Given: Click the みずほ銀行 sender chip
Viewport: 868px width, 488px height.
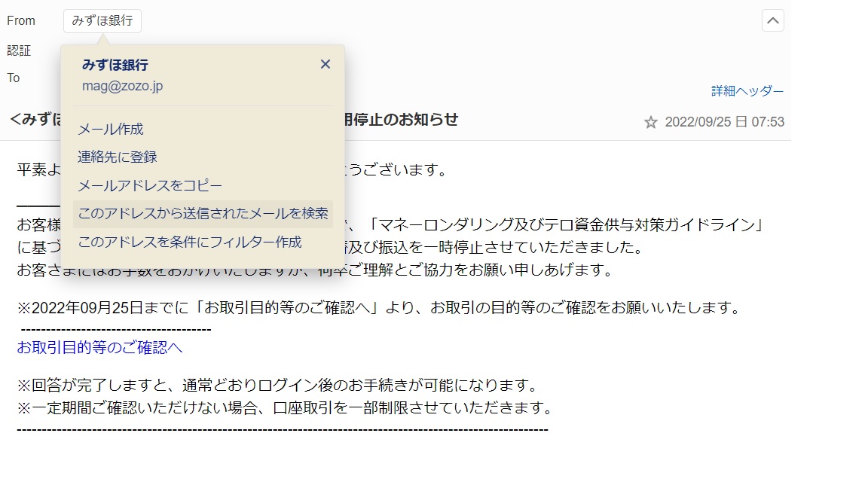Looking at the screenshot, I should click(x=102, y=21).
